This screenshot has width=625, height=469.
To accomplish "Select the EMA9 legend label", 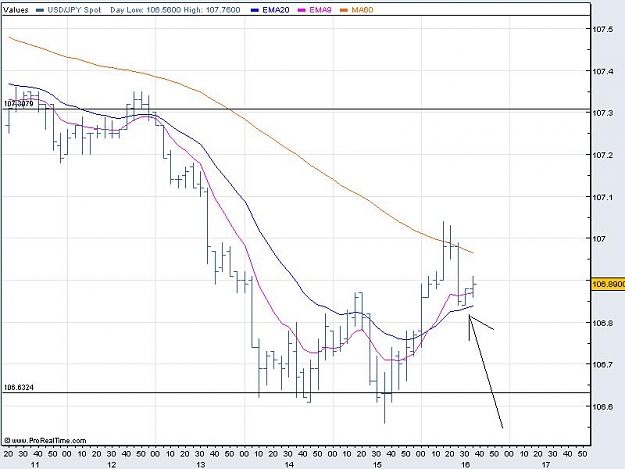I will [320, 10].
